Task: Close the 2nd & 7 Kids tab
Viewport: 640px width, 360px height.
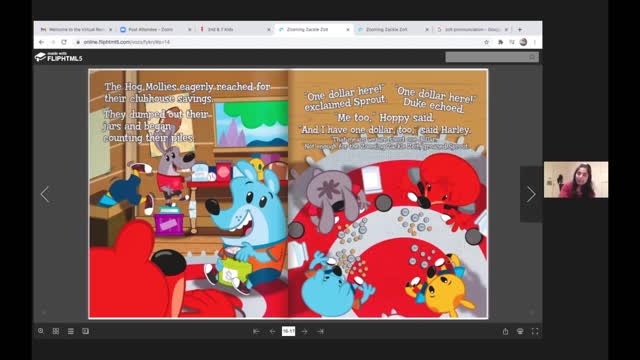Action: [x=269, y=29]
